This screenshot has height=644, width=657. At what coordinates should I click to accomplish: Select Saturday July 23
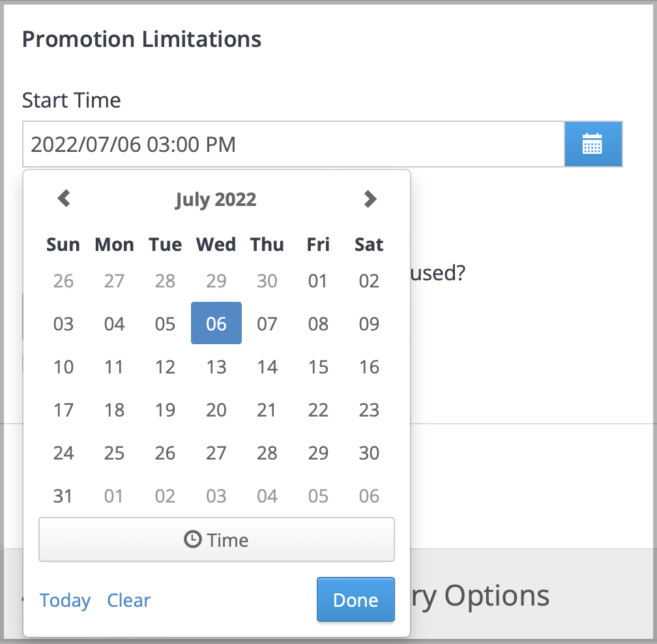point(369,410)
